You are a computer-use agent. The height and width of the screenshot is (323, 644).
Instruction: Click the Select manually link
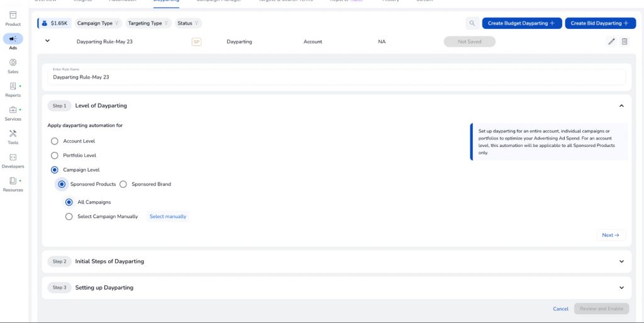click(167, 217)
